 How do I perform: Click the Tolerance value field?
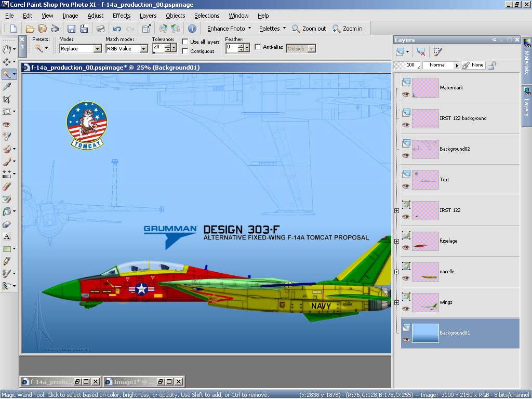158,48
